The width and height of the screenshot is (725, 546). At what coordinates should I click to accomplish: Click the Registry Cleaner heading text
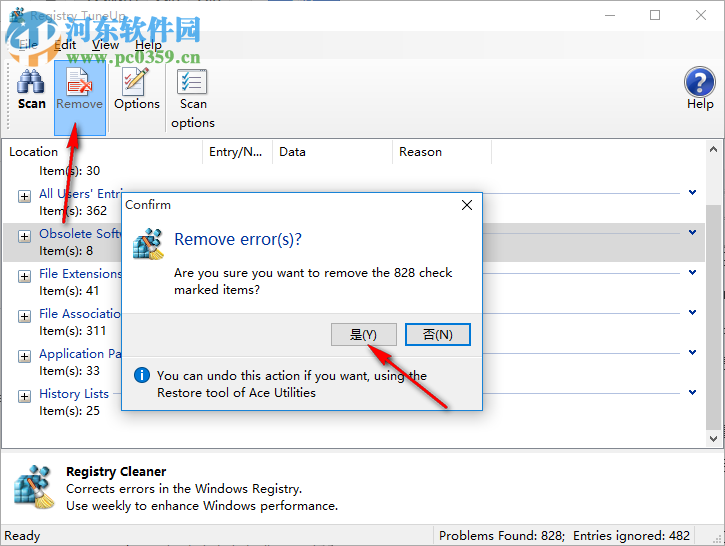[x=116, y=472]
